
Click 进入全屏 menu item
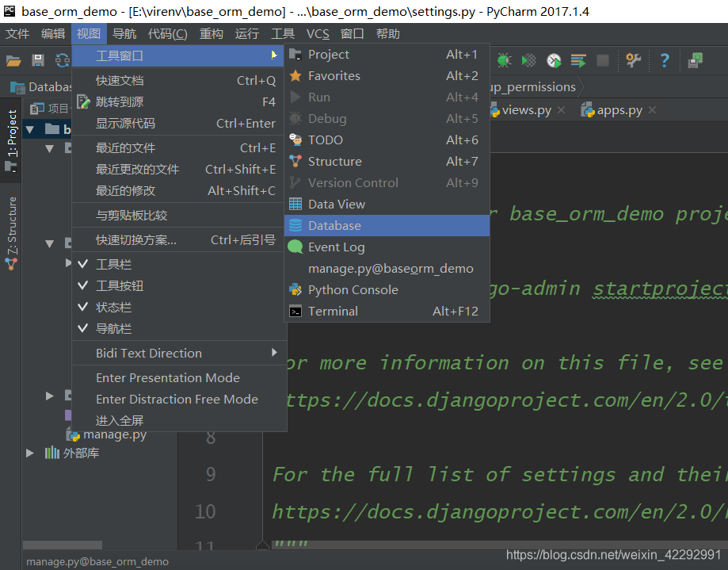coord(179,420)
